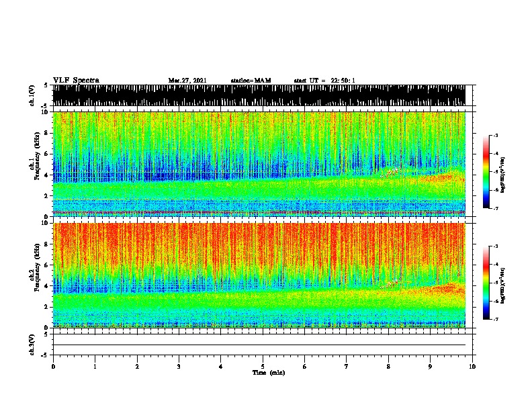This screenshot has width=532, height=411.
Task: Click the "-5" tick on ch.3(V) axis
Action: pyautogui.click(x=45, y=355)
